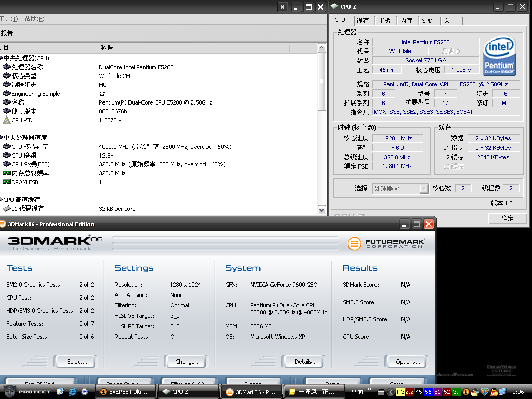Click the 内存总线频率 memory module icon
Image resolution: width=532 pixels, height=399 pixels.
(x=6, y=173)
